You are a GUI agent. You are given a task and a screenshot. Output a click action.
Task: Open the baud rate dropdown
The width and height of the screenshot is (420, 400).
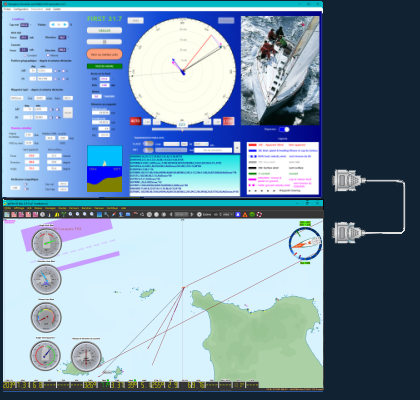(201, 144)
